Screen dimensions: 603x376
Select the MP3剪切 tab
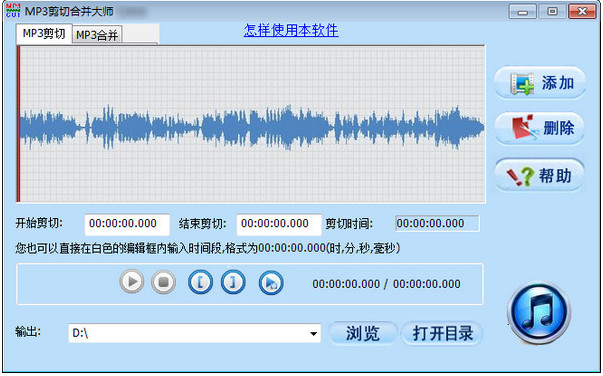coord(44,34)
